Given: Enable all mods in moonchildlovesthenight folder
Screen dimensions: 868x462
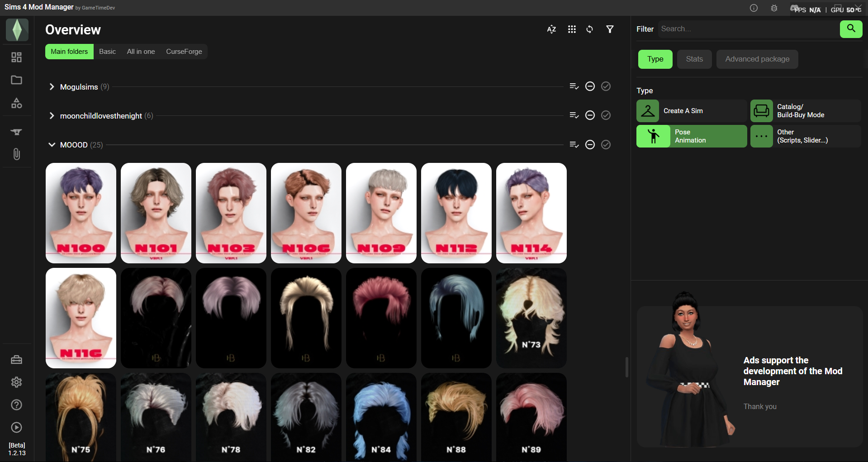Looking at the screenshot, I should pyautogui.click(x=606, y=115).
